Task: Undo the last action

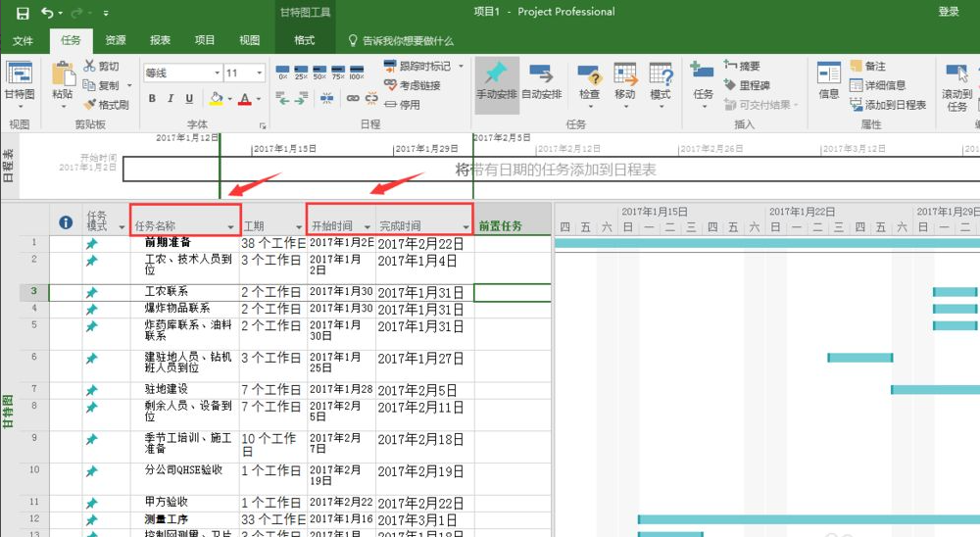Action: [x=47, y=13]
